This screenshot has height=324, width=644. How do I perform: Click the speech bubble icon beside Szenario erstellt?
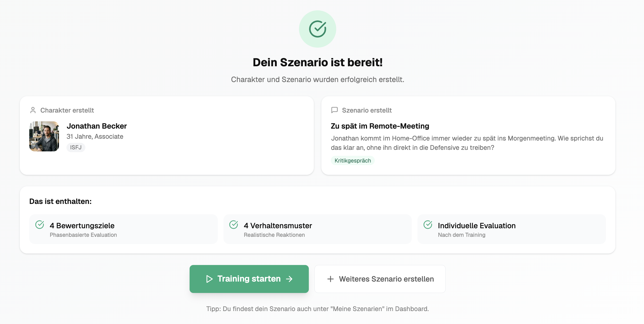pyautogui.click(x=334, y=110)
